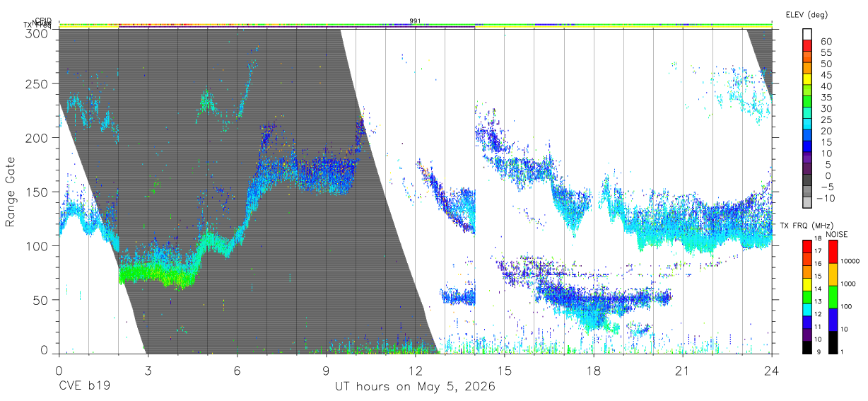
Task: Click the black 1–10 NOISE swatch
Action: 833,342
